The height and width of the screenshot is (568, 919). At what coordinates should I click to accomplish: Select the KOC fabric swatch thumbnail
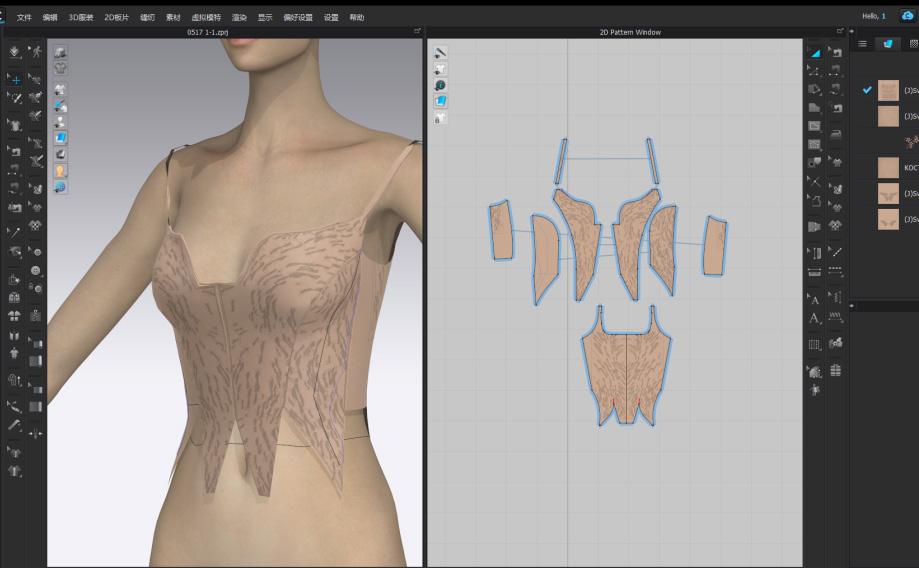tap(888, 167)
